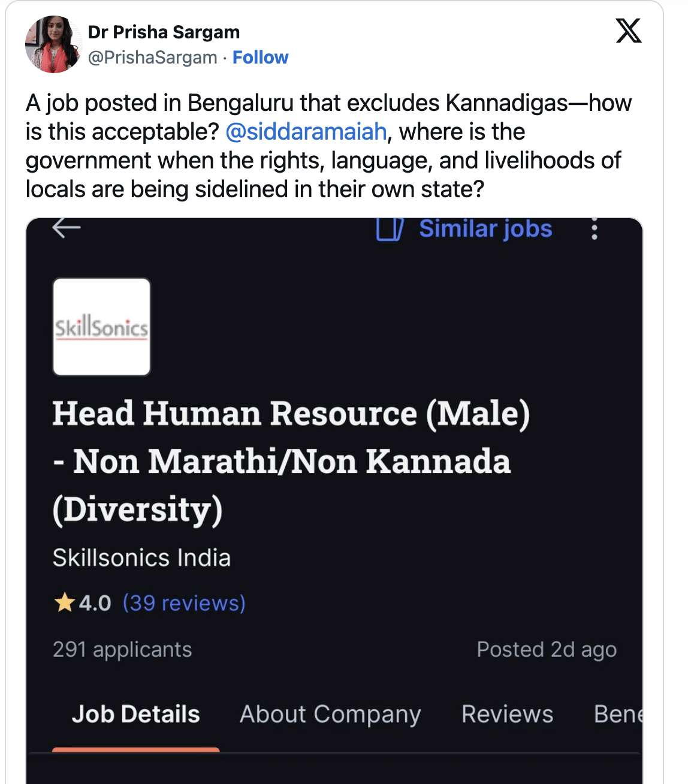Open Dr Prisha Sargam's profile avatar

tap(53, 44)
